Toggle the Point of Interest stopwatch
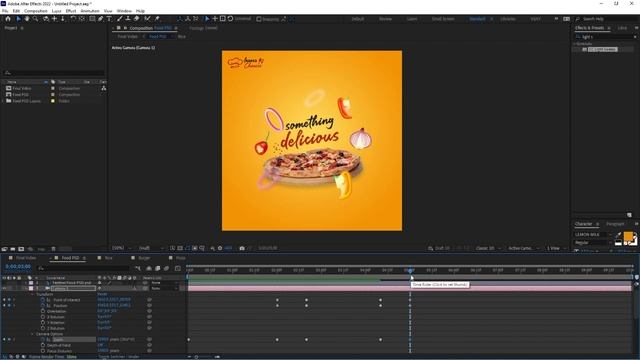 (43, 300)
